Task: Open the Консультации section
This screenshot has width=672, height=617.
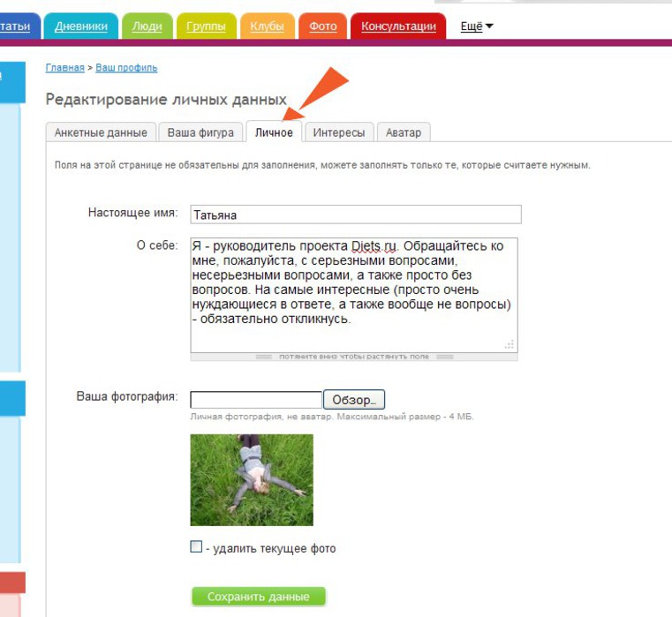Action: click(398, 26)
